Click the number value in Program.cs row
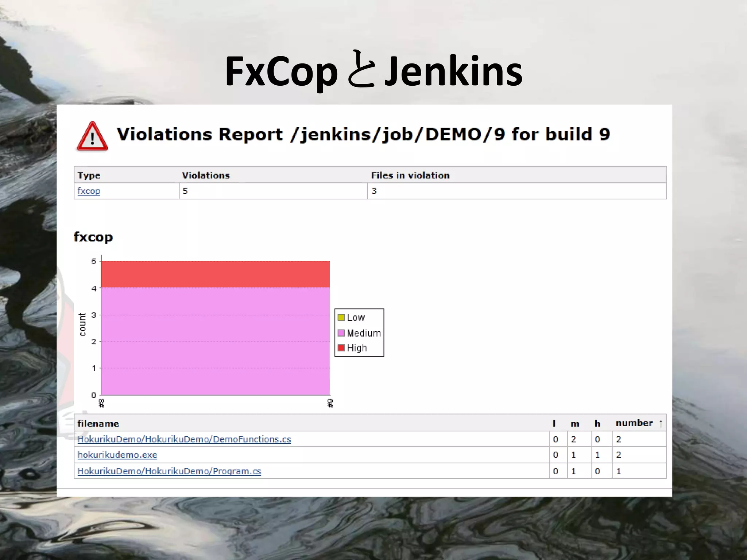 619,471
